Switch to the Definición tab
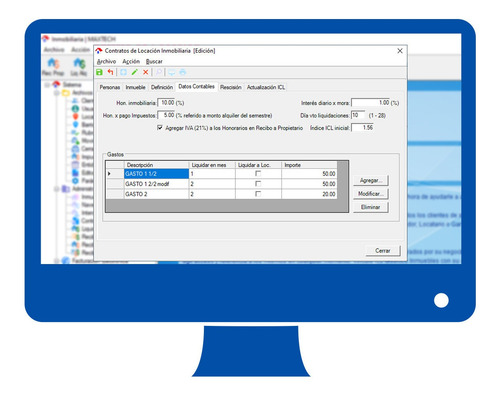500x396 pixels. [x=162, y=87]
